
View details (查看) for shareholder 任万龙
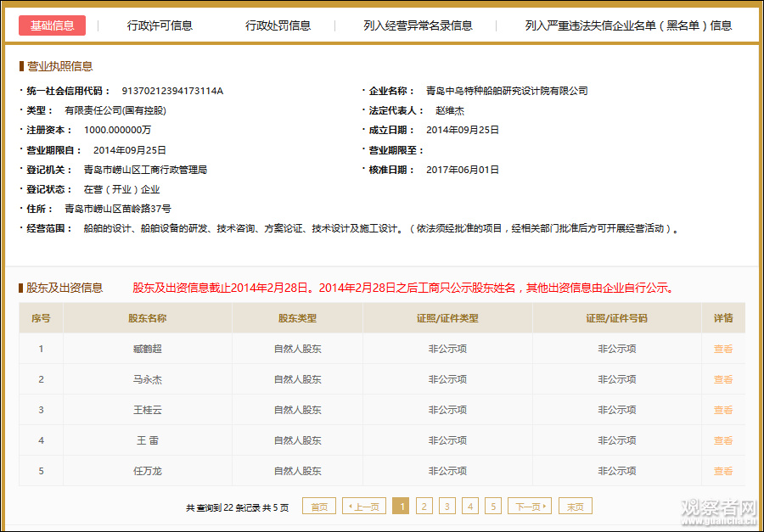pyautogui.click(x=723, y=471)
